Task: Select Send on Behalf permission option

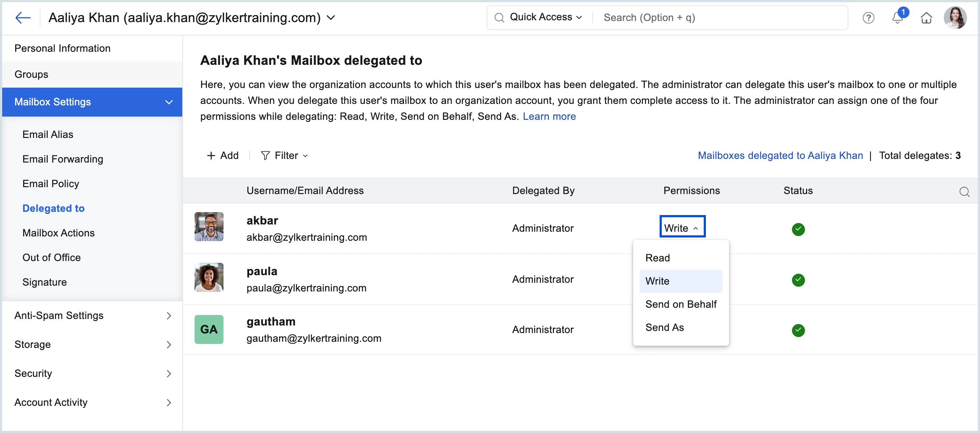Action: click(681, 304)
